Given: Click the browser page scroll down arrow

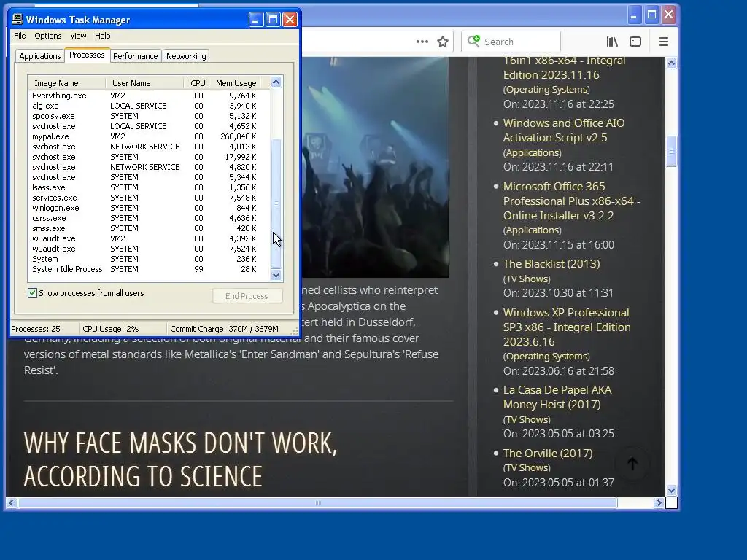Looking at the screenshot, I should (671, 490).
